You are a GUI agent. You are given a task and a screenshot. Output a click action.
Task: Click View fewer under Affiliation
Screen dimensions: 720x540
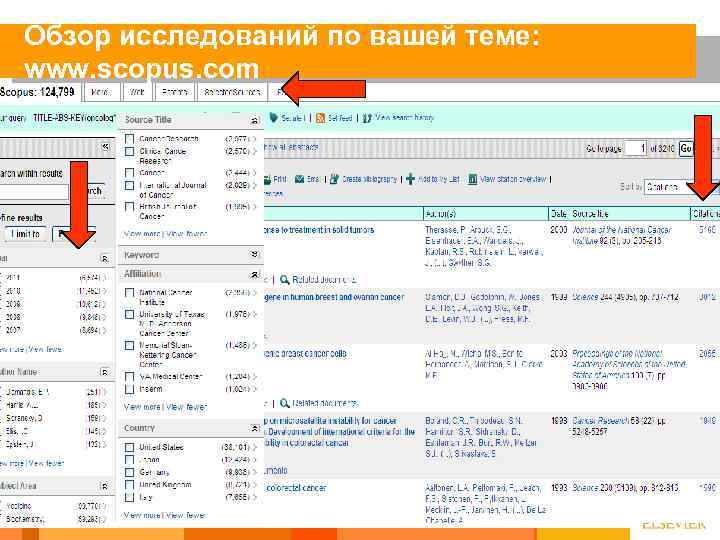click(186, 407)
